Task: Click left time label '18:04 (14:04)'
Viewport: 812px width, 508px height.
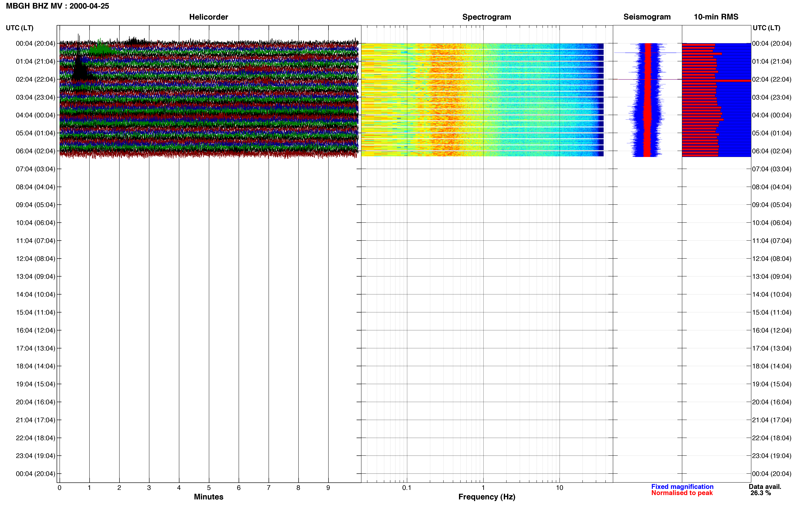Action: [35, 366]
